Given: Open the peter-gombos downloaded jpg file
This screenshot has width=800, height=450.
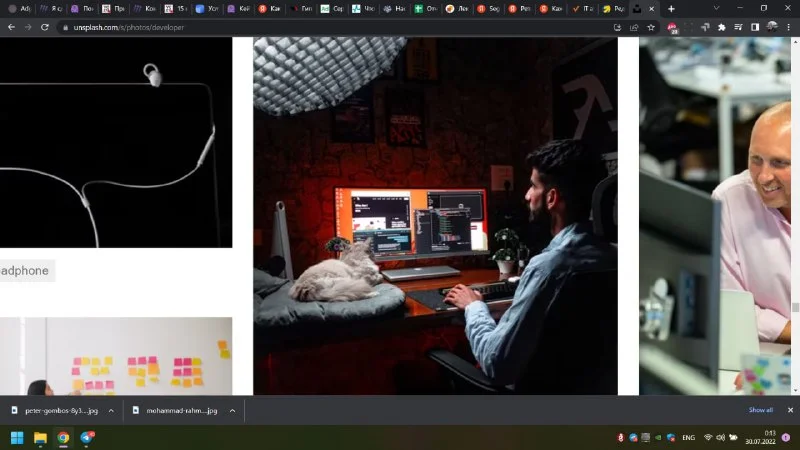Looking at the screenshot, I should click(x=55, y=410).
